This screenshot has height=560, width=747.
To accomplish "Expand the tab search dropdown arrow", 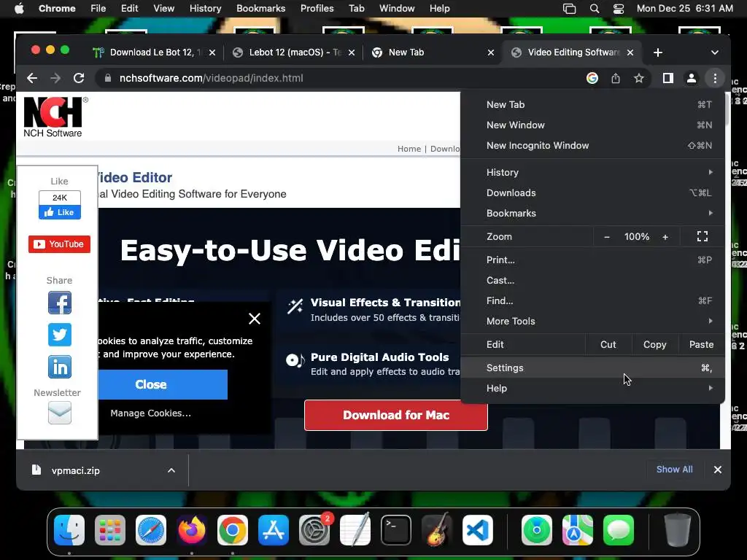I will coord(715,52).
